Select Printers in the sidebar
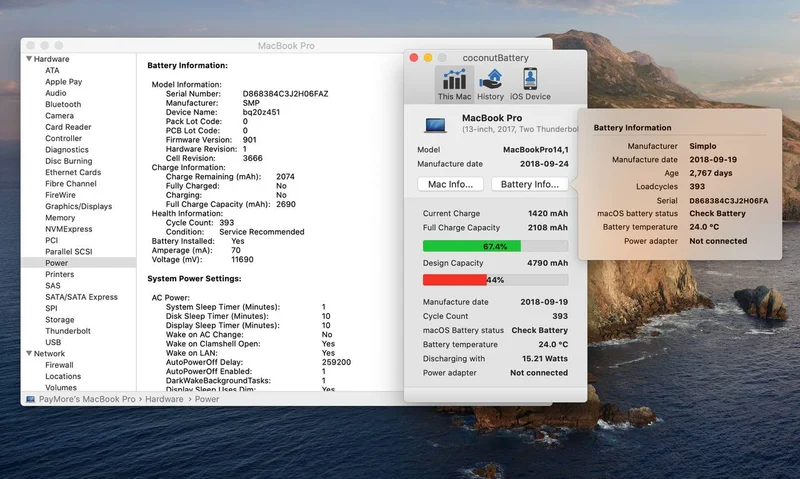 59,274
